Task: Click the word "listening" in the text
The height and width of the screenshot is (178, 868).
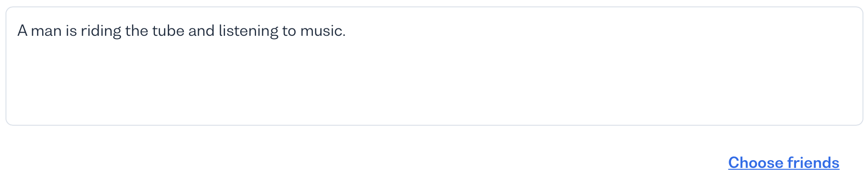Action: click(x=248, y=32)
